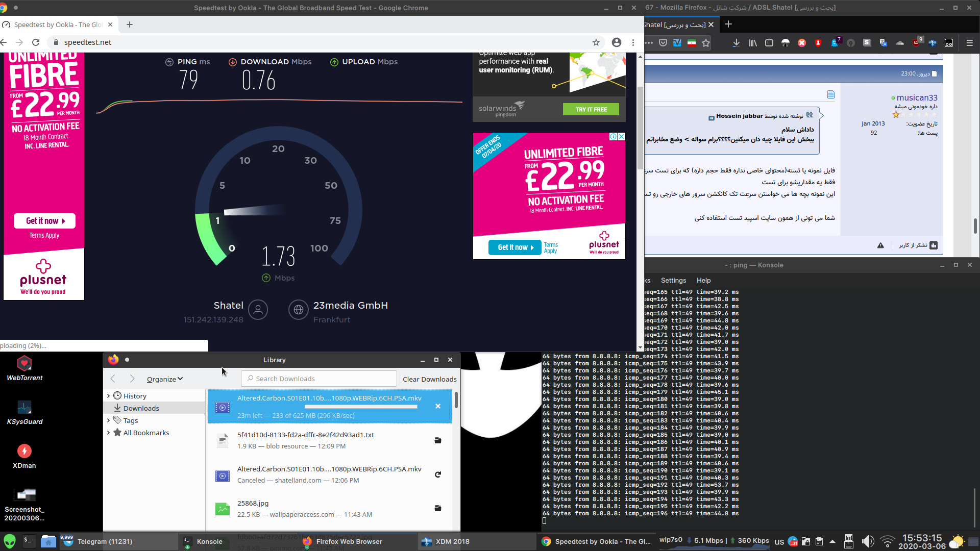Screen dimensions: 980x551
Task: Open translate extension icon in Firefox
Action: coord(884,43)
